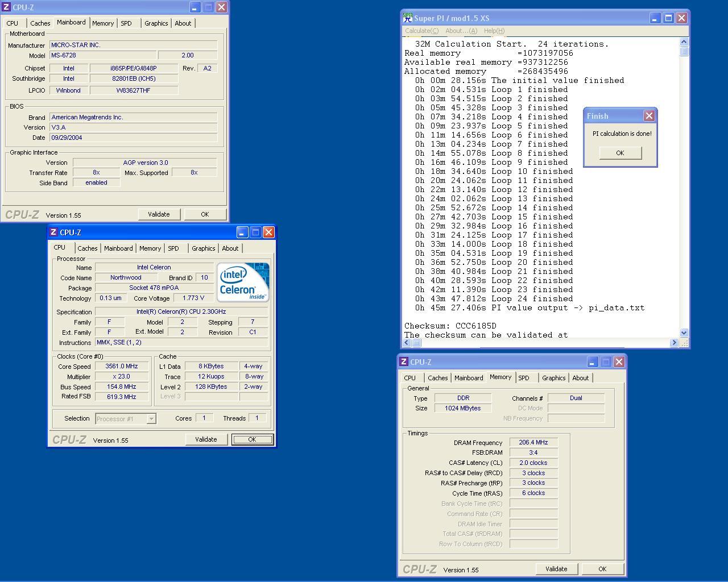The width and height of the screenshot is (728, 582).
Task: Click the Core Speed 3561.0 MHz value
Action: pos(122,367)
